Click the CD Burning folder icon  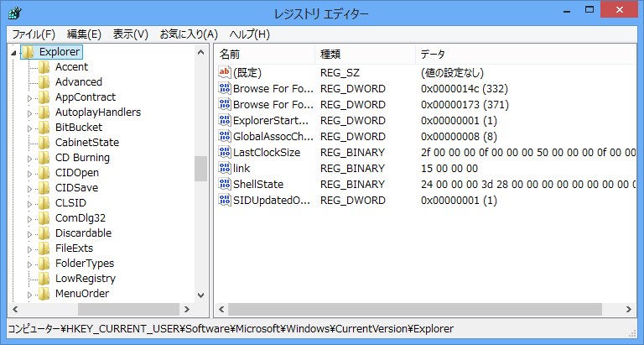pos(44,158)
